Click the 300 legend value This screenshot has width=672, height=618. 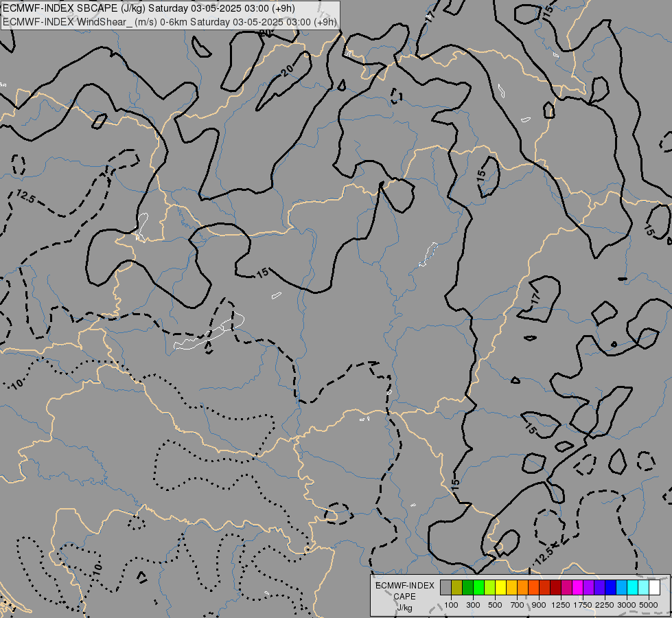tap(473, 605)
